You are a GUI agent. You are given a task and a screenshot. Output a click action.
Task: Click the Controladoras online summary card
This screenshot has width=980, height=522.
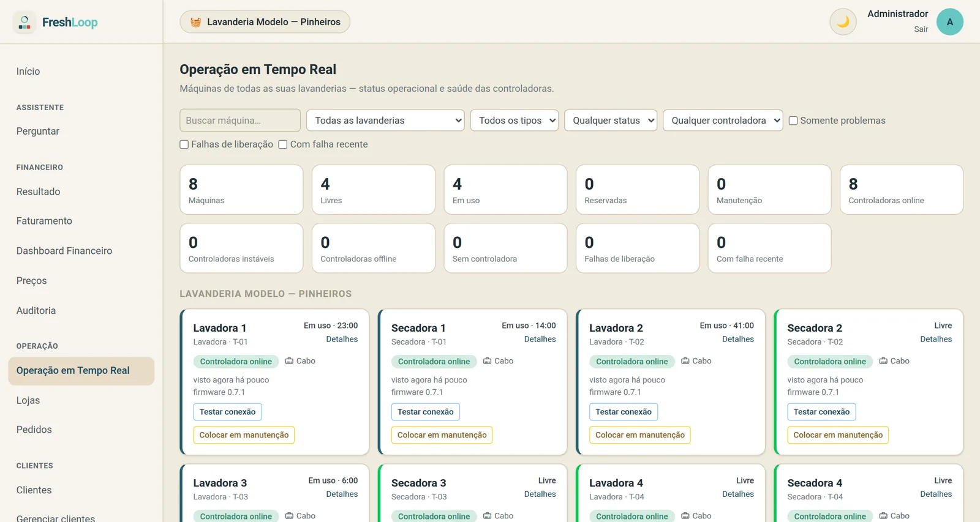(x=902, y=190)
